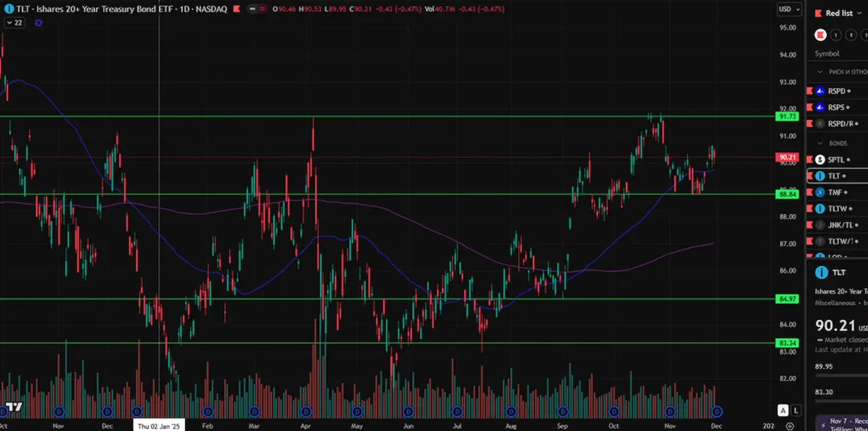Toggle auto scale with the A button
The image size is (868, 431).
pos(783,410)
